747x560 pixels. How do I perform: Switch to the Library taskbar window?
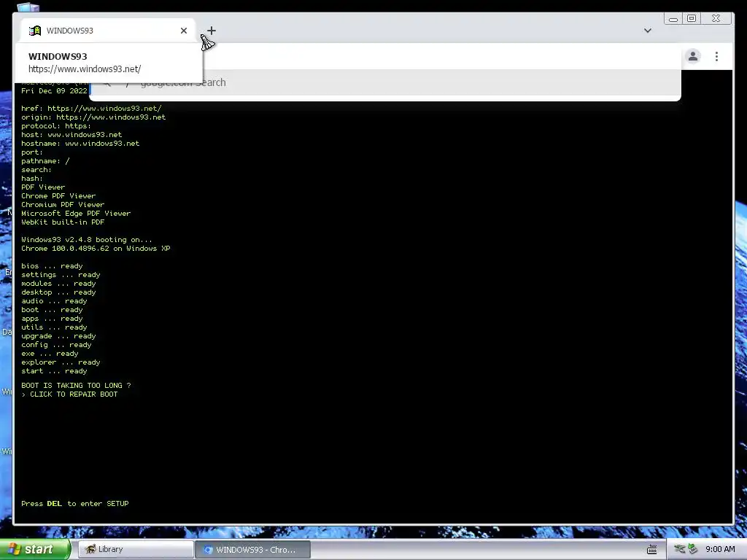135,550
